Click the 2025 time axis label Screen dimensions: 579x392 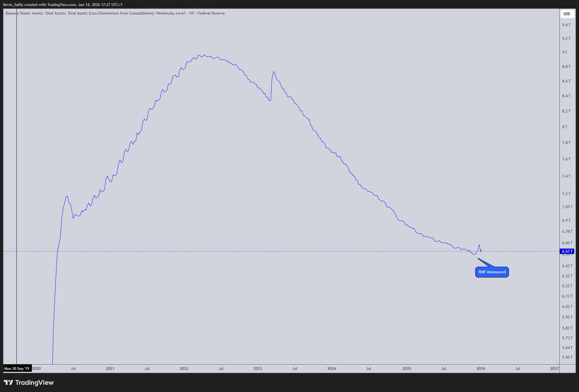pyautogui.click(x=407, y=368)
